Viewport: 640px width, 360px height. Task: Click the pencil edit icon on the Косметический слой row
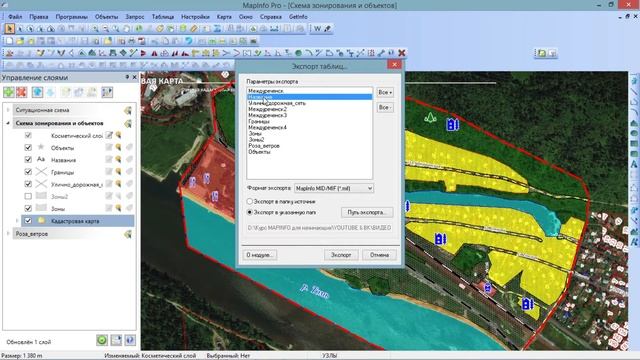coord(109,135)
